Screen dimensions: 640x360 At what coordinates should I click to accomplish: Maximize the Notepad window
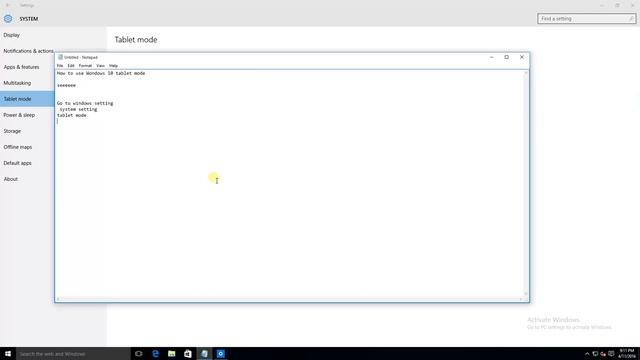pos(507,57)
